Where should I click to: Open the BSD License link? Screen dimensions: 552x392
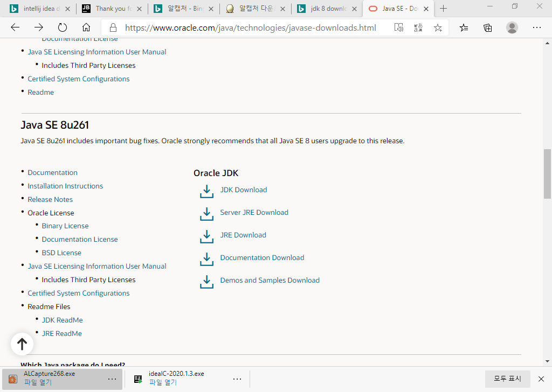point(61,253)
